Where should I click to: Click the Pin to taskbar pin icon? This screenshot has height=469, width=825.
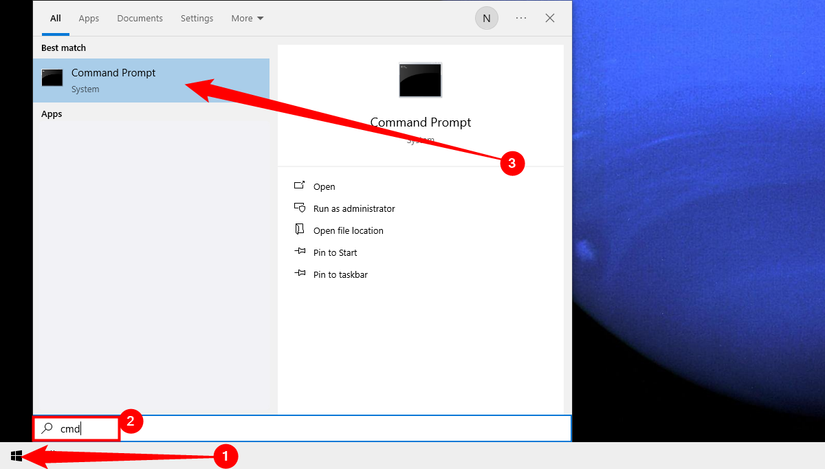click(x=299, y=274)
